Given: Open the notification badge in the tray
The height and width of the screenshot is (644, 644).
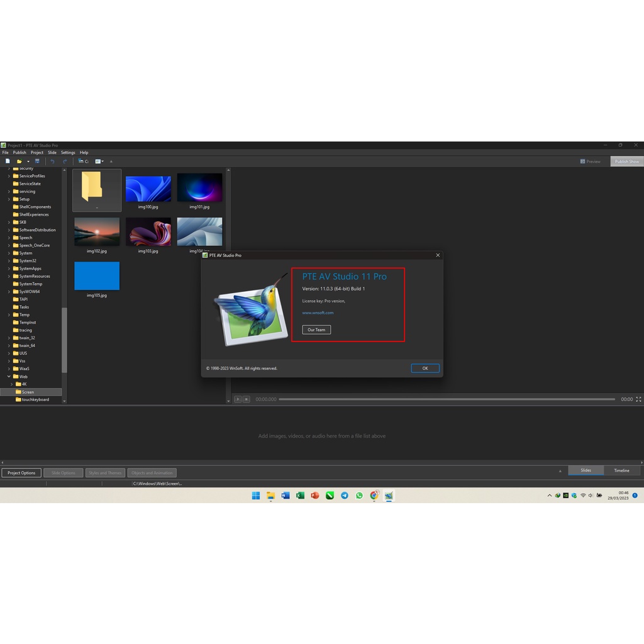Looking at the screenshot, I should [x=635, y=496].
